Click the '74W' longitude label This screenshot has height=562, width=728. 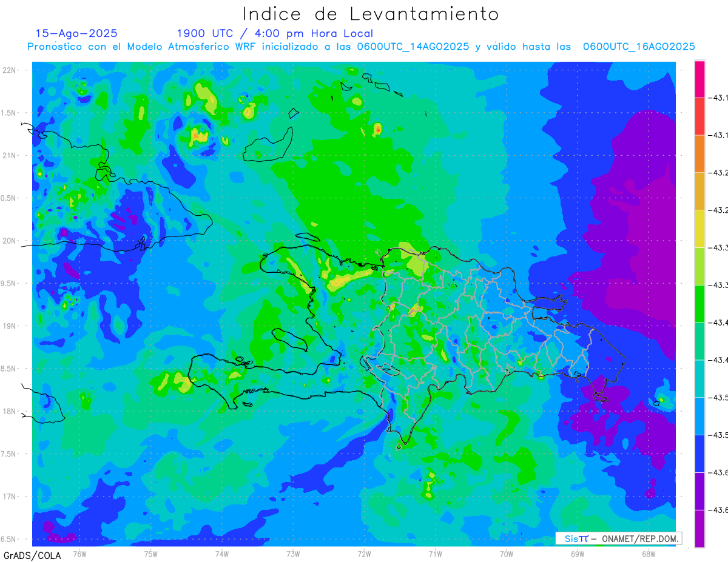(x=222, y=554)
